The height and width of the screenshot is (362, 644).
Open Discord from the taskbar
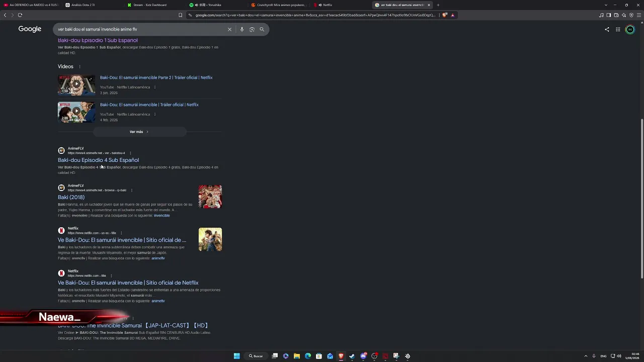click(363, 356)
